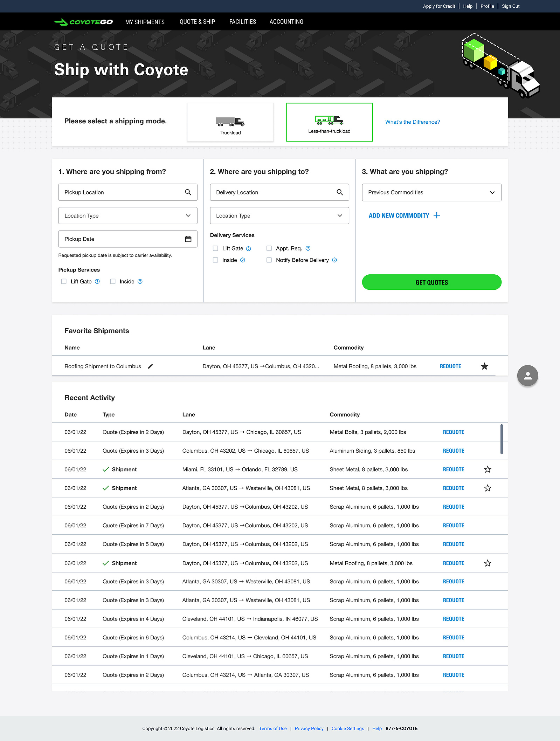Check the Delivery Services Lift Gate box
The width and height of the screenshot is (560, 741).
pyautogui.click(x=215, y=248)
